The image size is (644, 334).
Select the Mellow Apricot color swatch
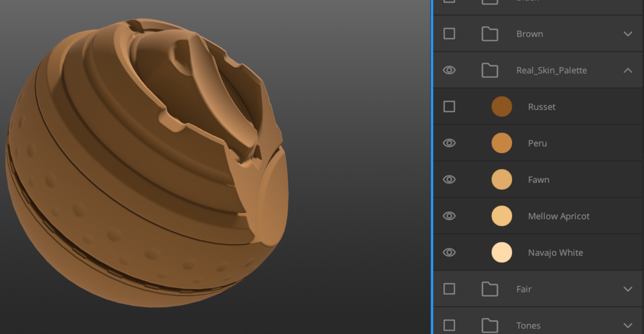point(502,216)
